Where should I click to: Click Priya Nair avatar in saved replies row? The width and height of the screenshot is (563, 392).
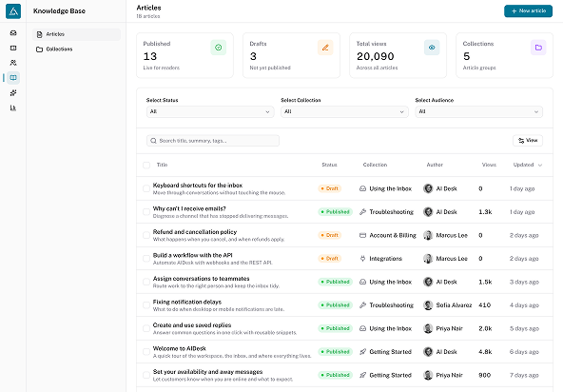pyautogui.click(x=428, y=328)
